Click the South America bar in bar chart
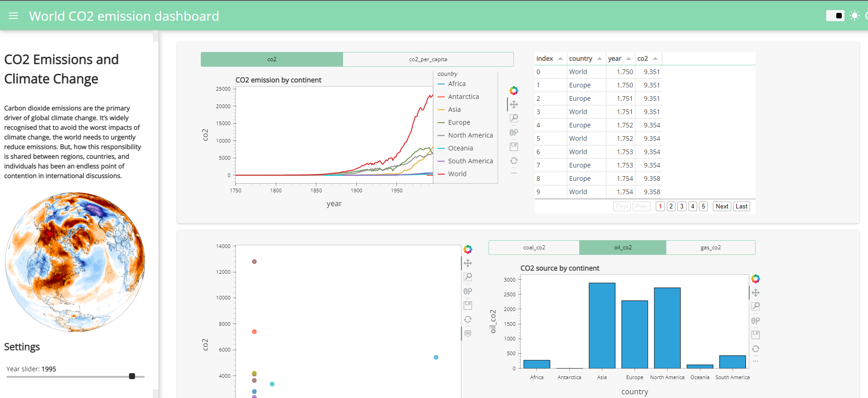The width and height of the screenshot is (868, 398). point(733,362)
